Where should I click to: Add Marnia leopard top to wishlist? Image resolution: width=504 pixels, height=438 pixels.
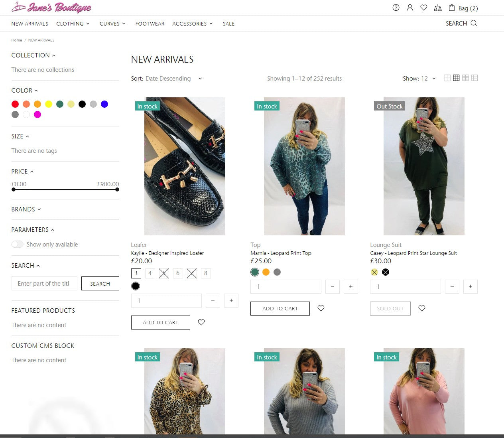pyautogui.click(x=321, y=308)
